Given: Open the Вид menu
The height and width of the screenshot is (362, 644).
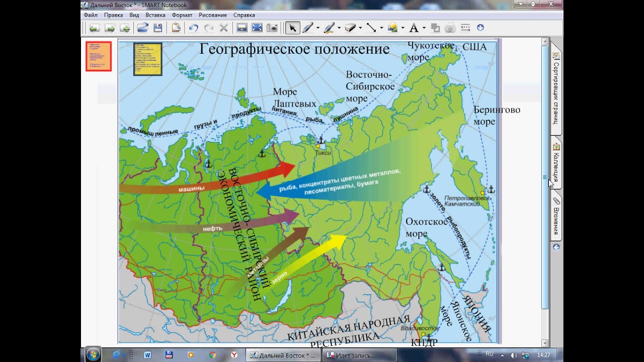Looking at the screenshot, I should coord(134,15).
